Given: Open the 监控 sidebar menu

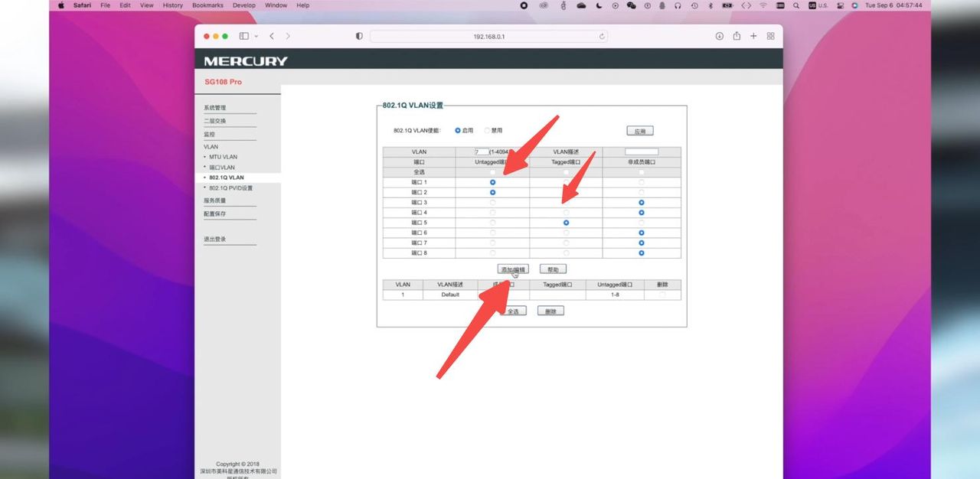Looking at the screenshot, I should coord(209,134).
